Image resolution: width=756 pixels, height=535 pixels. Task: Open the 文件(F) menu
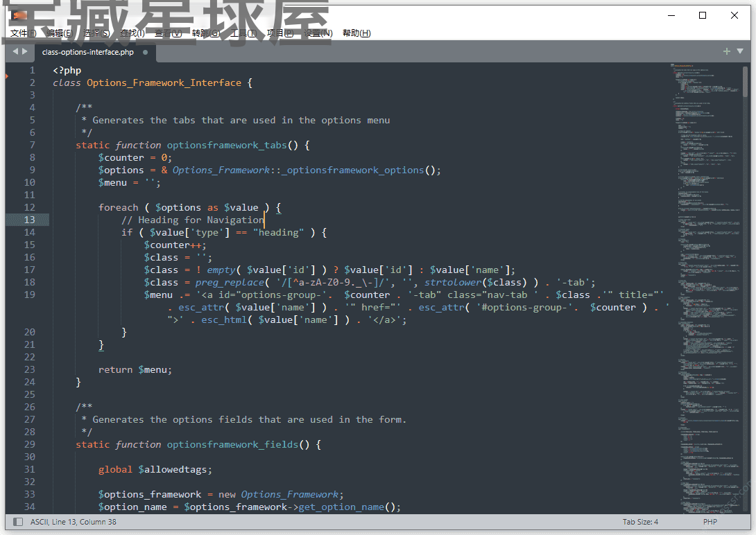(24, 33)
